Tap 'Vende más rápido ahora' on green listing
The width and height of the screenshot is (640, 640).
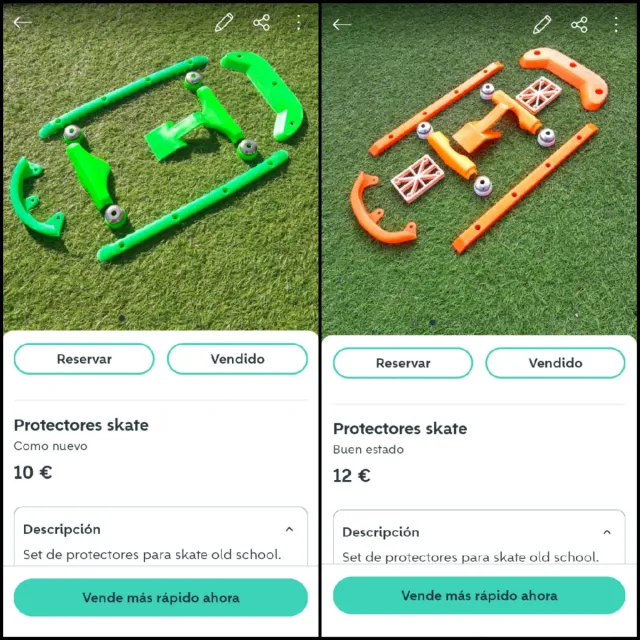(x=161, y=598)
